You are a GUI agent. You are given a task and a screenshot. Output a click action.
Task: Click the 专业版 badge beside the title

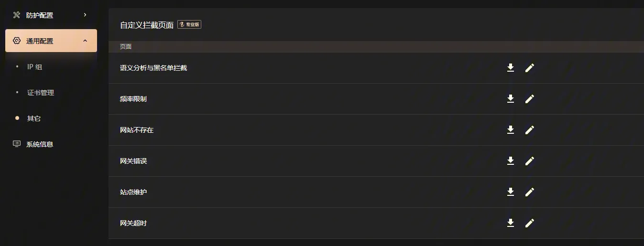coord(189,24)
